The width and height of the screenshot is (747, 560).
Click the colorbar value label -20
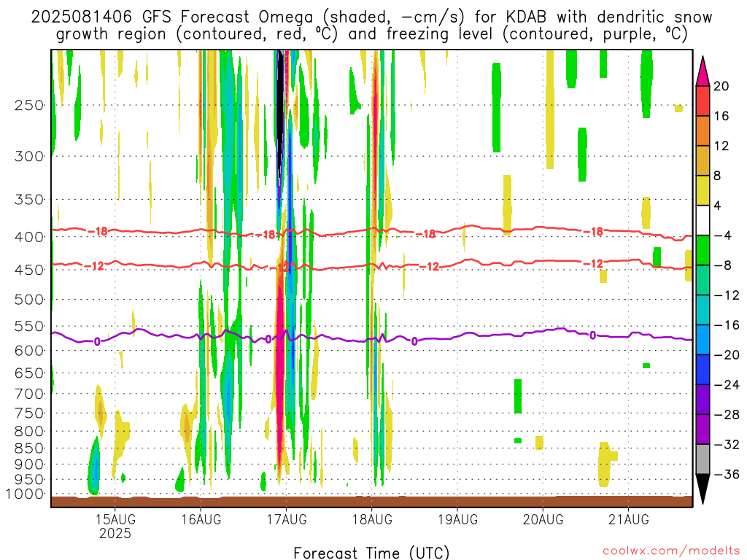[727, 355]
